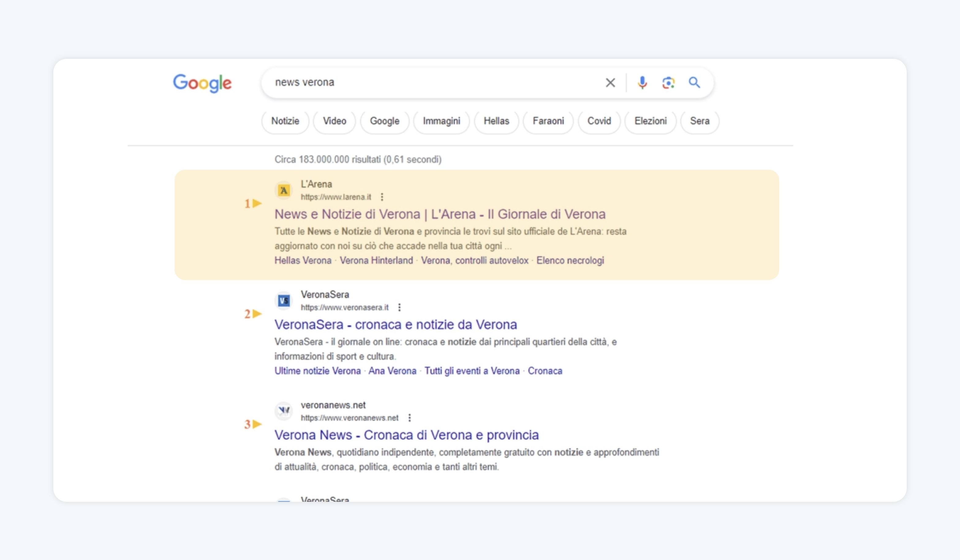Follow the 'Ana Verona' sitelink
960x560 pixels.
[392, 371]
